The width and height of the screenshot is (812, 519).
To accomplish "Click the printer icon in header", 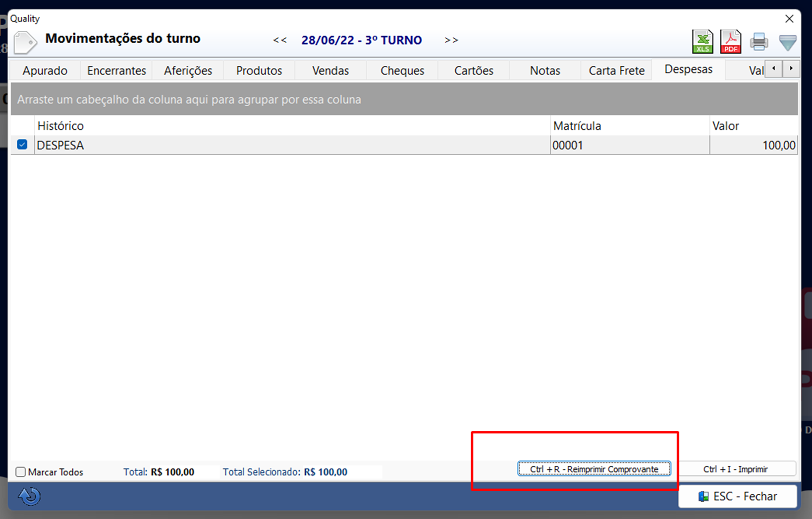I will point(759,42).
